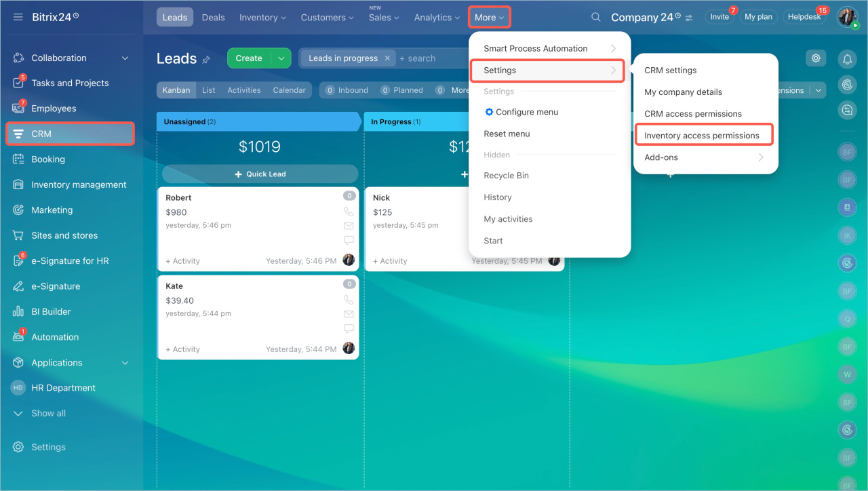Click the phone icon on Robert's card

pyautogui.click(x=349, y=212)
